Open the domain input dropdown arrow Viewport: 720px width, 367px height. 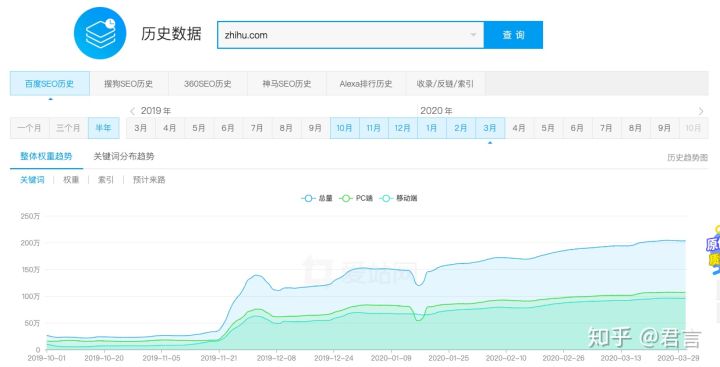pos(473,35)
